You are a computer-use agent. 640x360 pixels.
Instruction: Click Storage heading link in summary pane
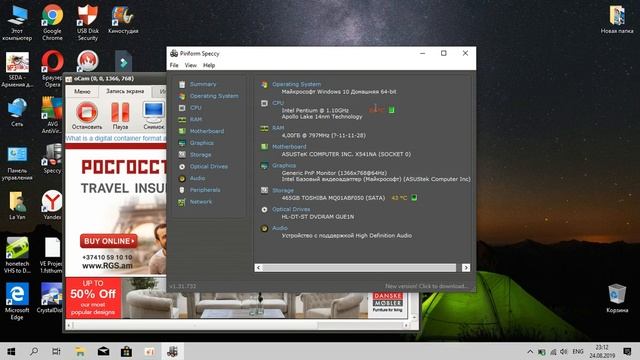283,191
